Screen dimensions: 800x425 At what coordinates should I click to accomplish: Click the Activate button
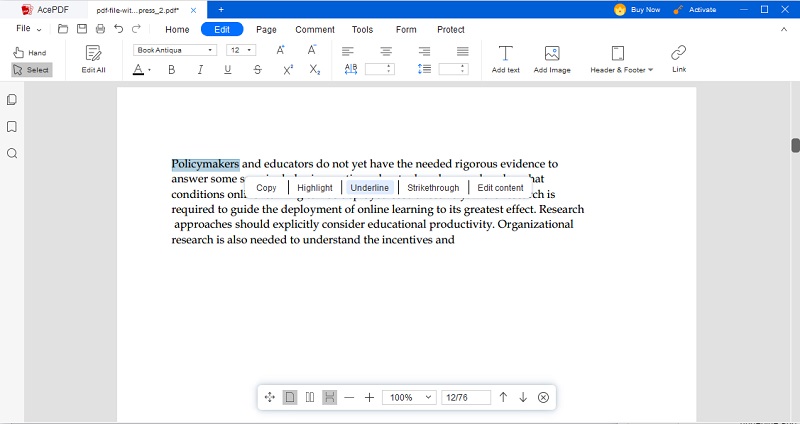coord(694,9)
